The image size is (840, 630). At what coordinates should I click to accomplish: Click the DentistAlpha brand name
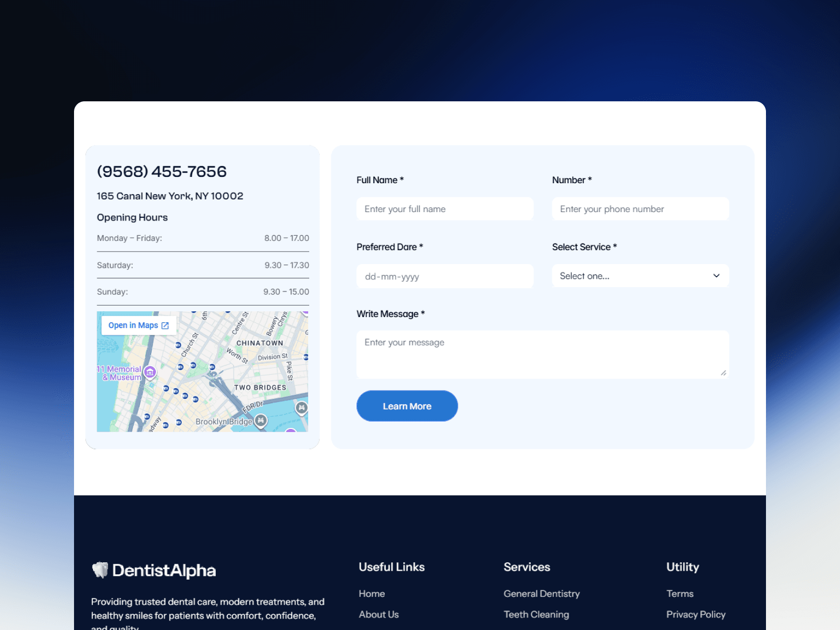pyautogui.click(x=164, y=570)
